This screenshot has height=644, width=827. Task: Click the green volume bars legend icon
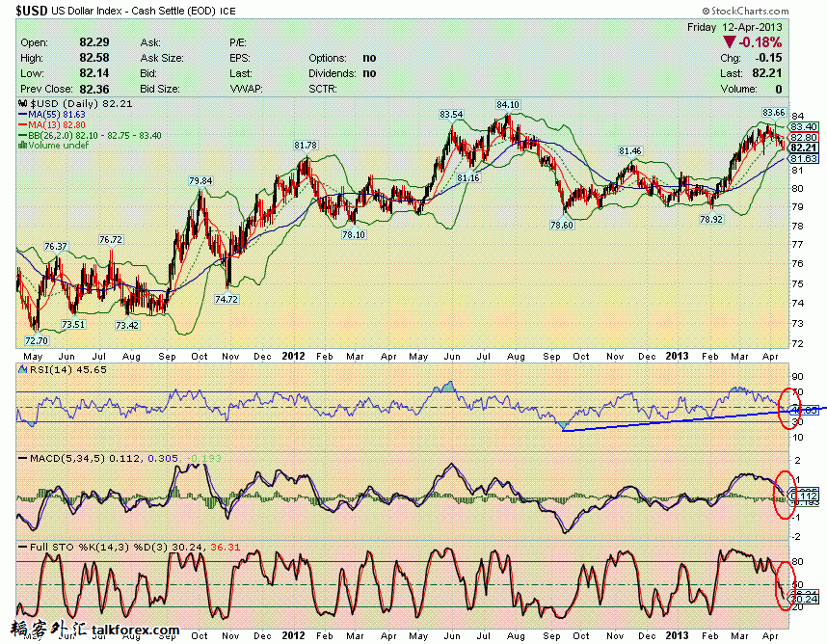pos(23,145)
